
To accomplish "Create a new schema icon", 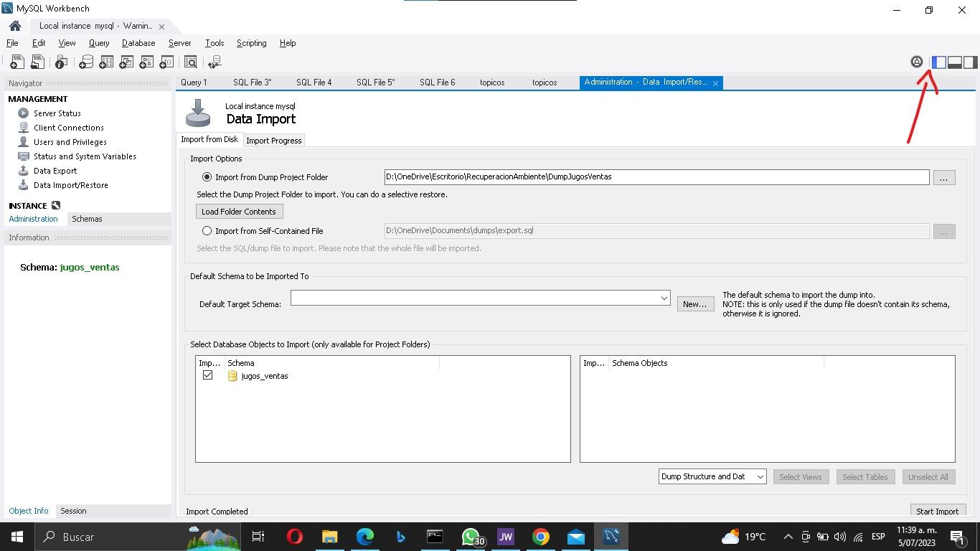I will click(x=86, y=62).
